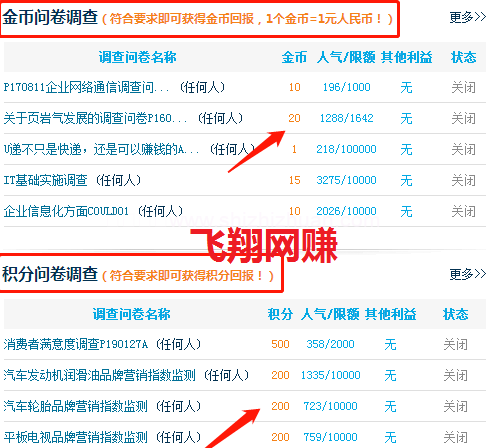Click 无 benefit cell of U递 survey
This screenshot has height=448, width=488.
click(x=406, y=149)
